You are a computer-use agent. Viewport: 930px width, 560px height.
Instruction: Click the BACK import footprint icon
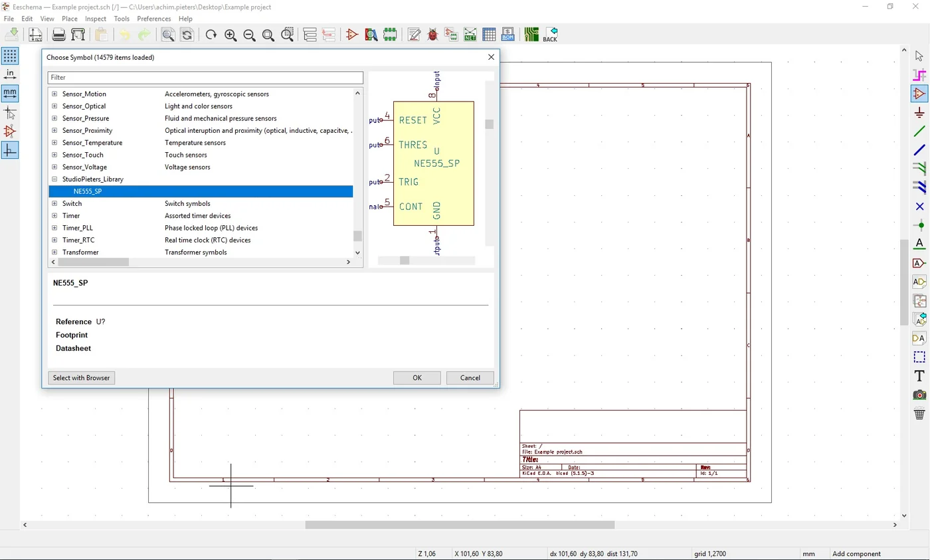[551, 35]
